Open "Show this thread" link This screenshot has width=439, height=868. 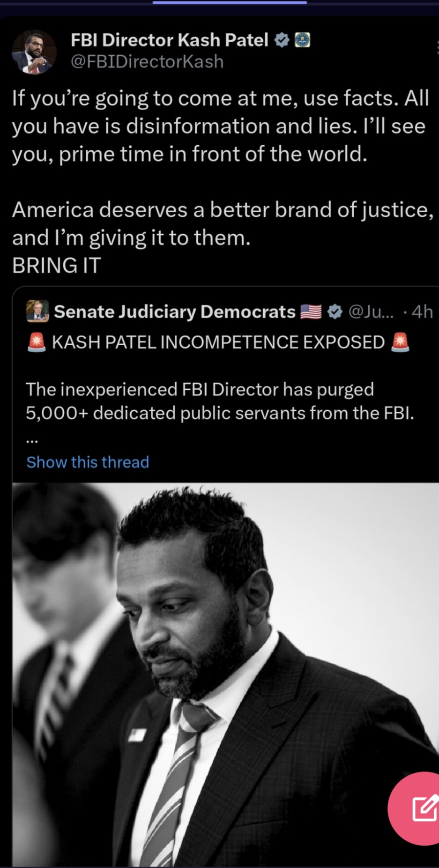tap(88, 462)
